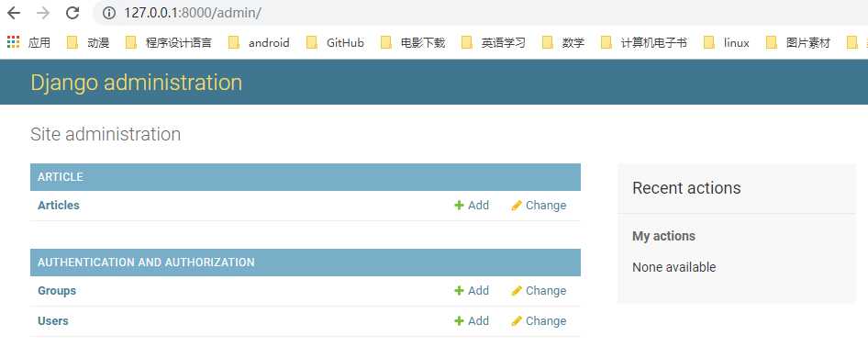Click the green plus icon for Articles
Viewport: 868px width, 358px height.
coord(459,206)
